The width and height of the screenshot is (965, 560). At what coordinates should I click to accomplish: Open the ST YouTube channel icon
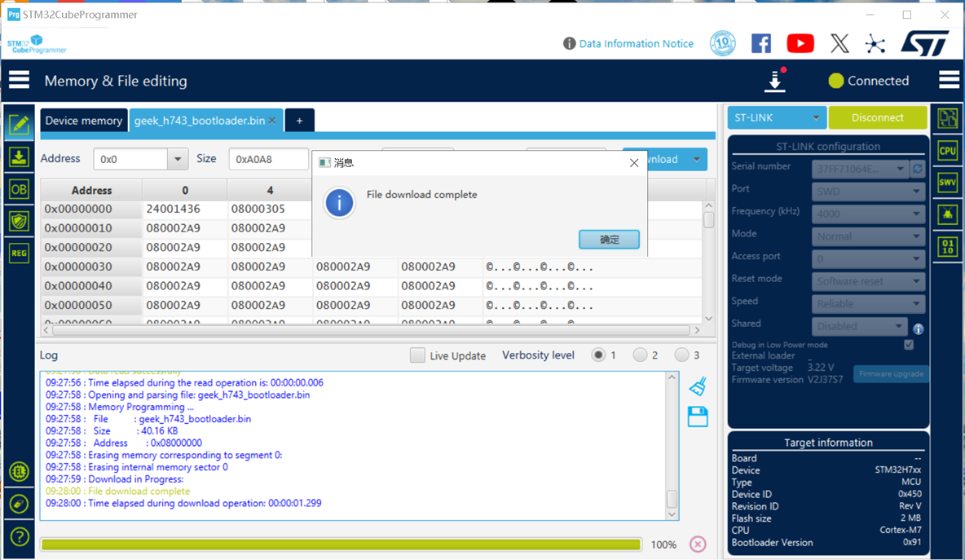click(x=800, y=44)
